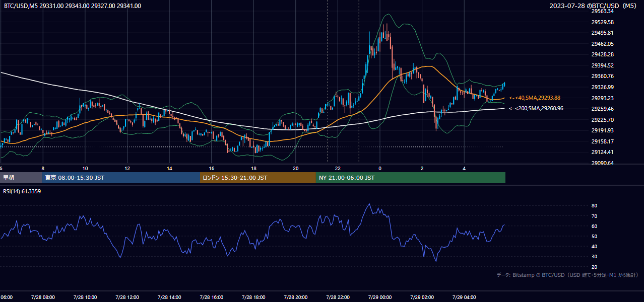Click the 7/28 16:00 bottom time label
The width and height of the screenshot is (644, 302).
click(211, 297)
